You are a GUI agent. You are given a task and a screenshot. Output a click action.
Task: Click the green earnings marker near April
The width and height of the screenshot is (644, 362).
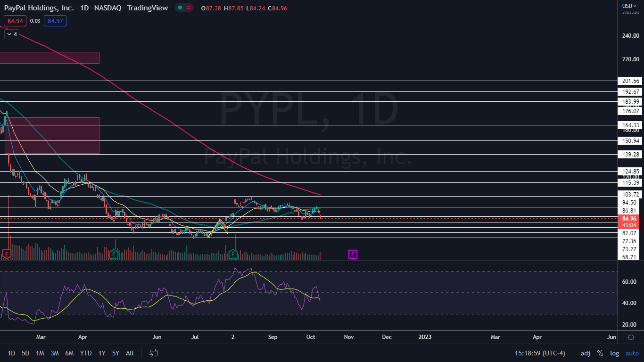pyautogui.click(x=113, y=255)
